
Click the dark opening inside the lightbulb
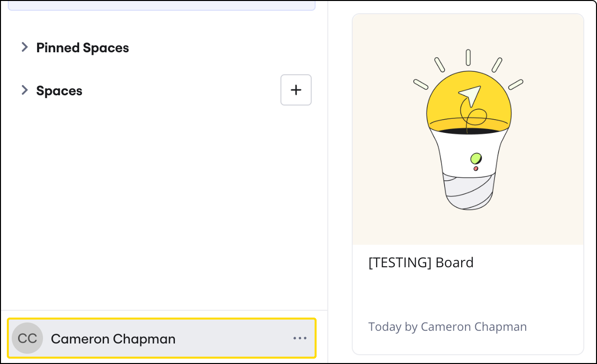click(x=468, y=131)
